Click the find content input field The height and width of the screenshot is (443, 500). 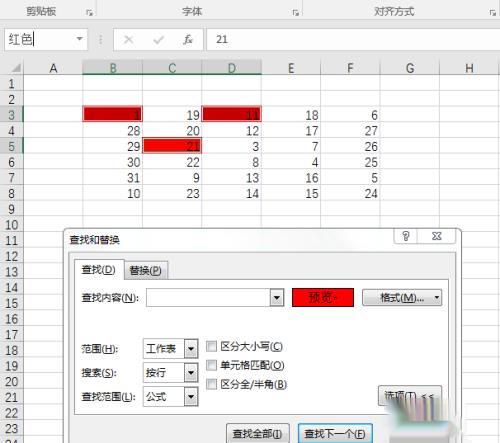pyautogui.click(x=208, y=297)
